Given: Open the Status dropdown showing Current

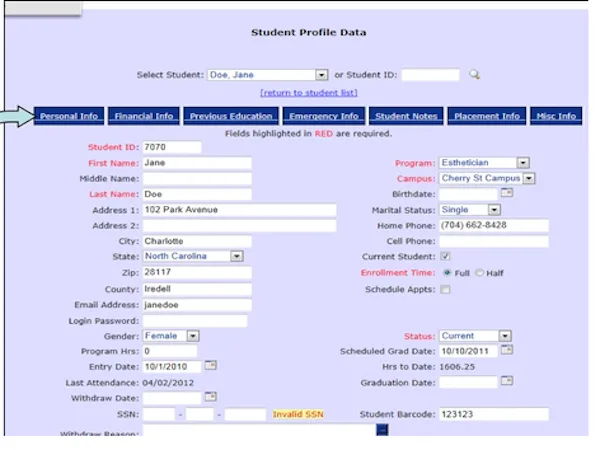Looking at the screenshot, I should coord(475,336).
